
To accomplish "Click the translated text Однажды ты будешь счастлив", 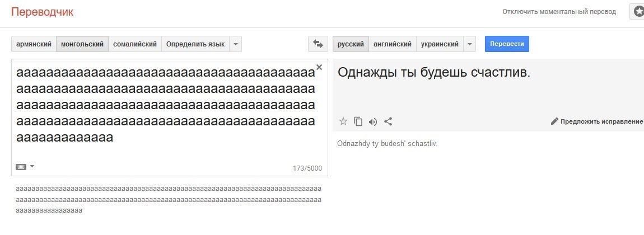I will pyautogui.click(x=434, y=73).
